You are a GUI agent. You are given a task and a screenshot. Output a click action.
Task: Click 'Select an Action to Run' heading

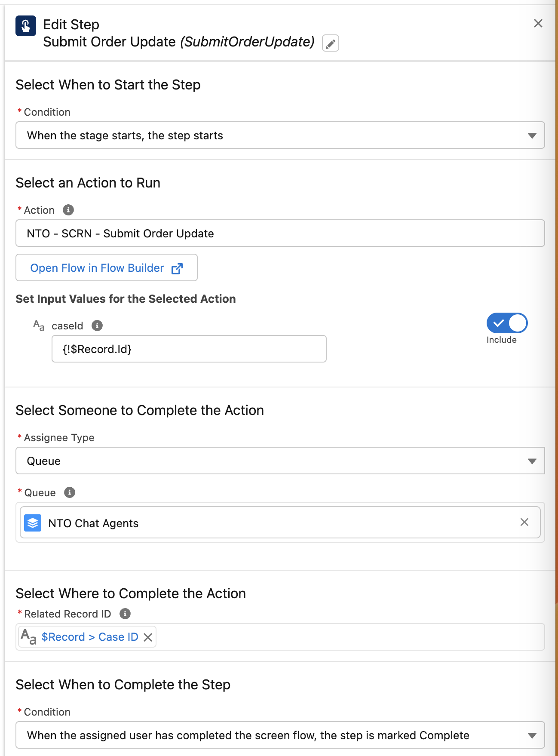tap(88, 183)
